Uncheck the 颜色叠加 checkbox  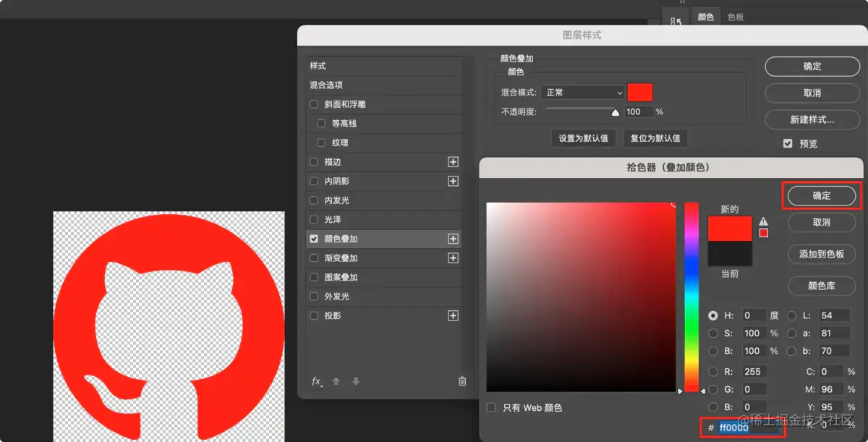(314, 239)
